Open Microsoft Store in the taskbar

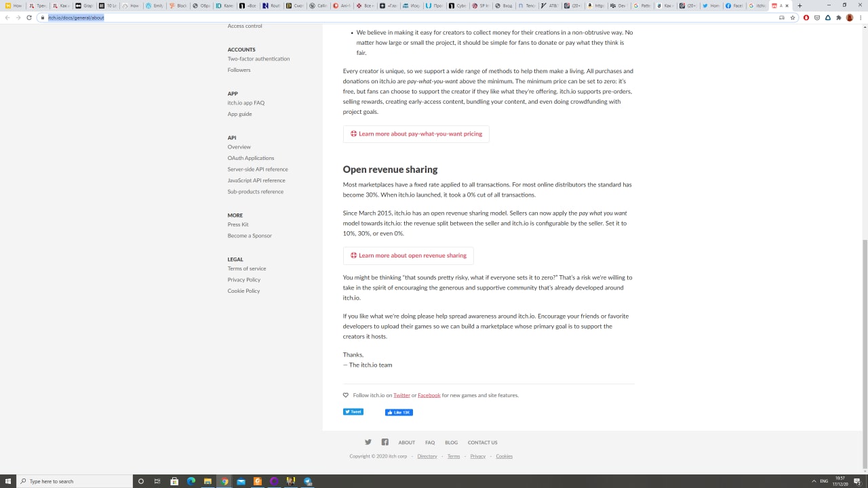coord(174,481)
